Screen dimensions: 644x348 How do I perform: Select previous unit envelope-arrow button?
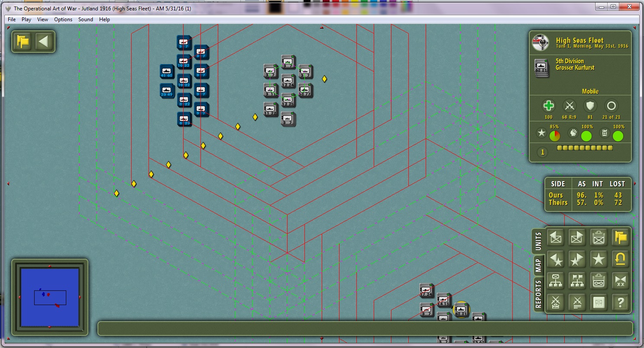[556, 237]
